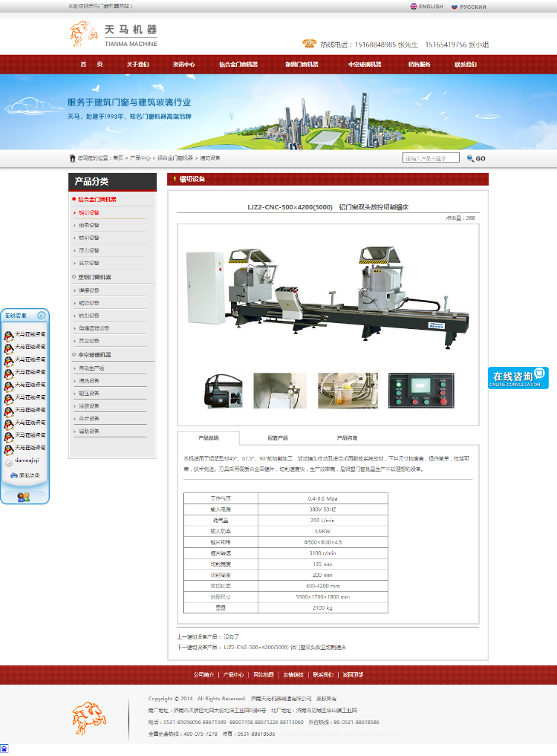The height and width of the screenshot is (756, 557).
Task: Click the main double-head cutting saw product image
Action: coord(328,296)
